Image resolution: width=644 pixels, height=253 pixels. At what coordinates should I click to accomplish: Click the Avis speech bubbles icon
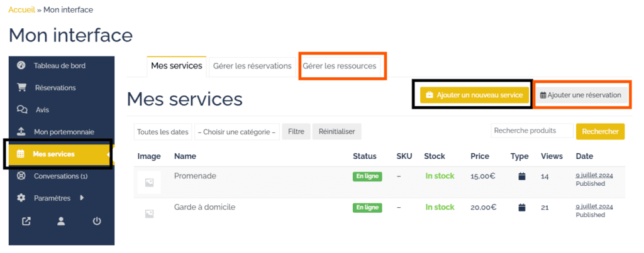click(x=21, y=110)
